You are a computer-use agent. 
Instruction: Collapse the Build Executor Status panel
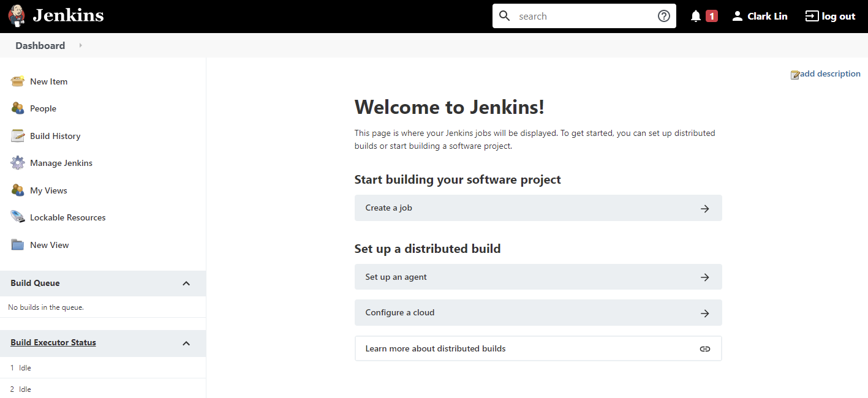[186, 344]
